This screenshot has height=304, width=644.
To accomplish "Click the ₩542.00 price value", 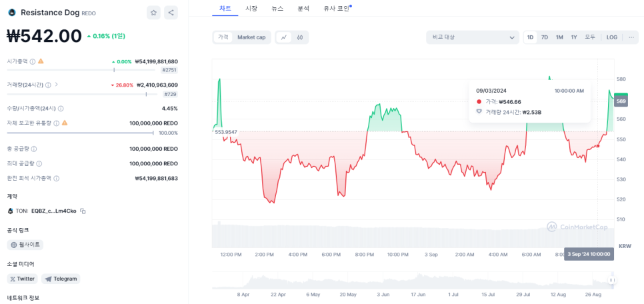I will coord(45,36).
